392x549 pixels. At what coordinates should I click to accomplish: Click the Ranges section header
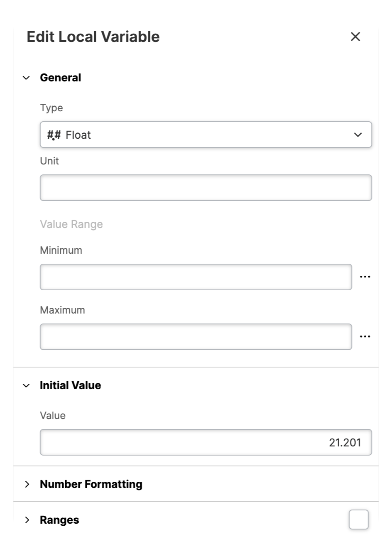point(59,520)
